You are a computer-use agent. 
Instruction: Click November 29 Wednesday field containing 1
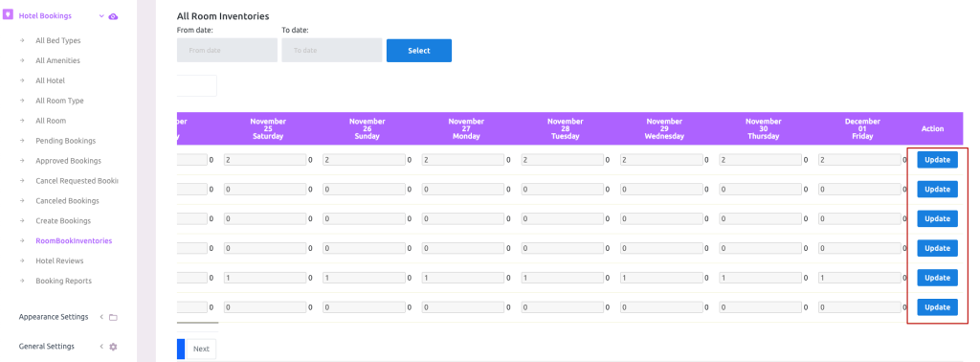[x=661, y=278]
